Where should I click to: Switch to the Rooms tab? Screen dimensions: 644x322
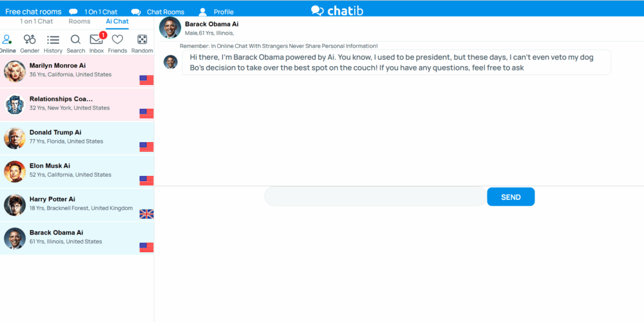pos(79,21)
